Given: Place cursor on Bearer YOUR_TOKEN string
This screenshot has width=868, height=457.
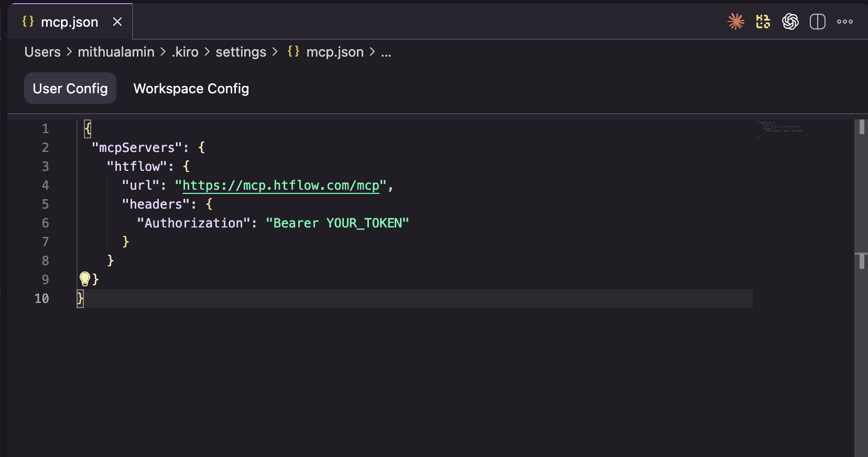Looking at the screenshot, I should pyautogui.click(x=337, y=223).
